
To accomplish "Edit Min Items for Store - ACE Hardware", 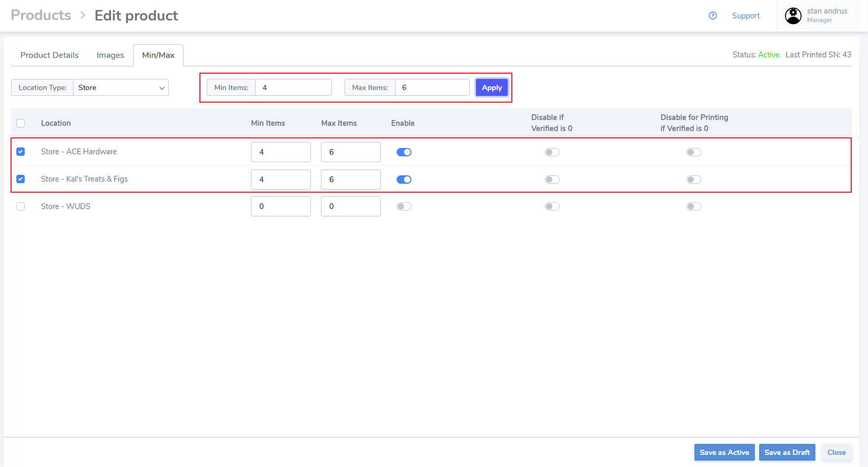I will coord(281,152).
